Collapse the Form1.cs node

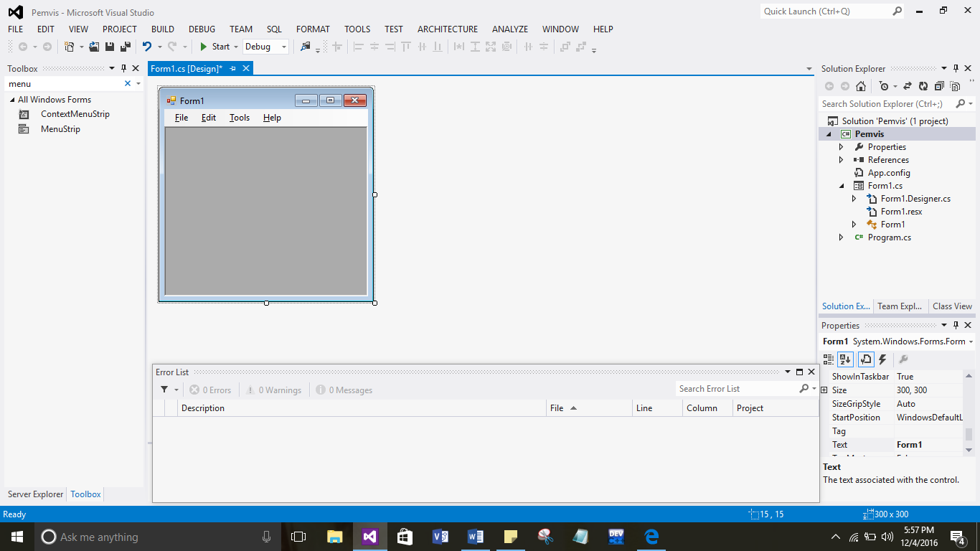[842, 186]
